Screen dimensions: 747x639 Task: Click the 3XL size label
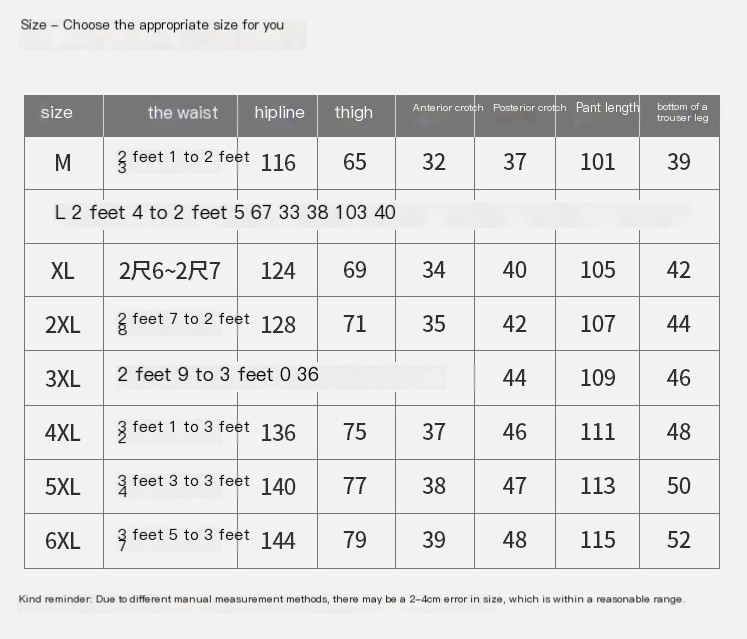(63, 379)
